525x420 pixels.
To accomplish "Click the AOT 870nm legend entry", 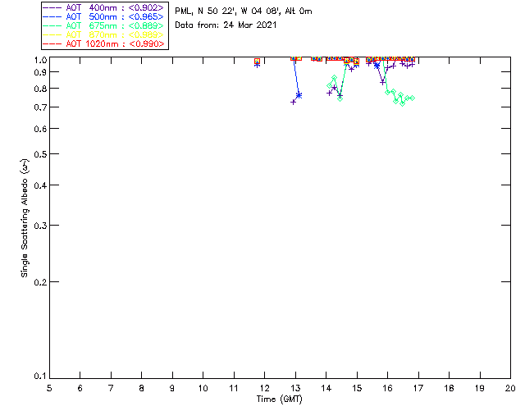I will pos(103,34).
